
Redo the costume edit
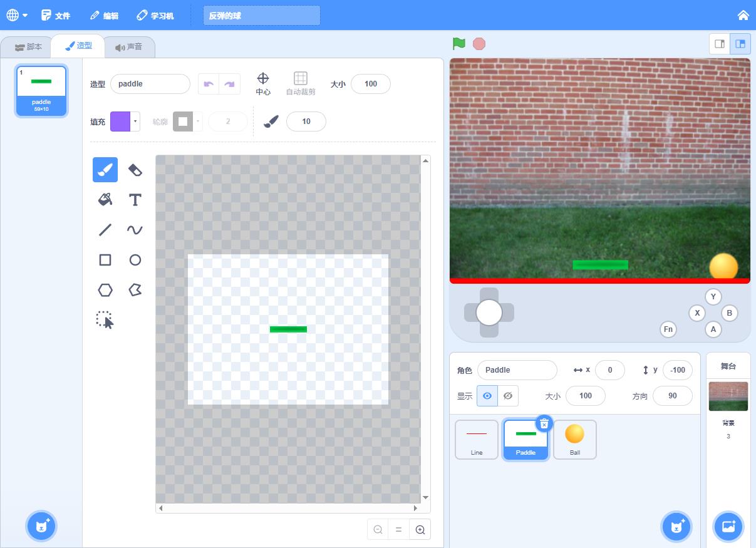point(230,84)
